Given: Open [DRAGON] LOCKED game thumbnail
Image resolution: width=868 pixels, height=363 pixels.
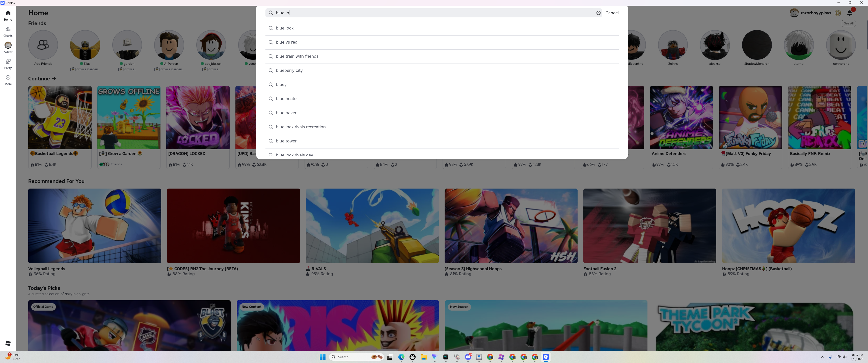Looking at the screenshot, I should 198,117.
